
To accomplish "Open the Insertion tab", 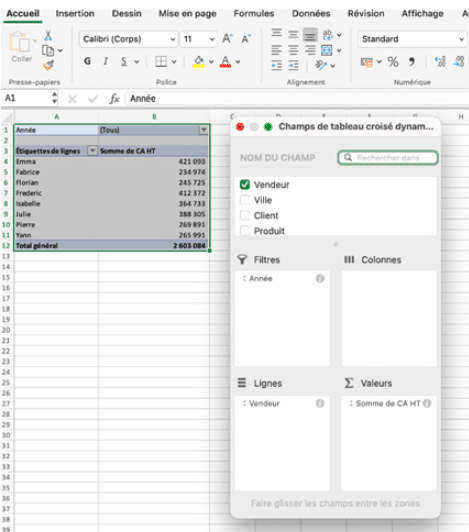I will (x=75, y=14).
